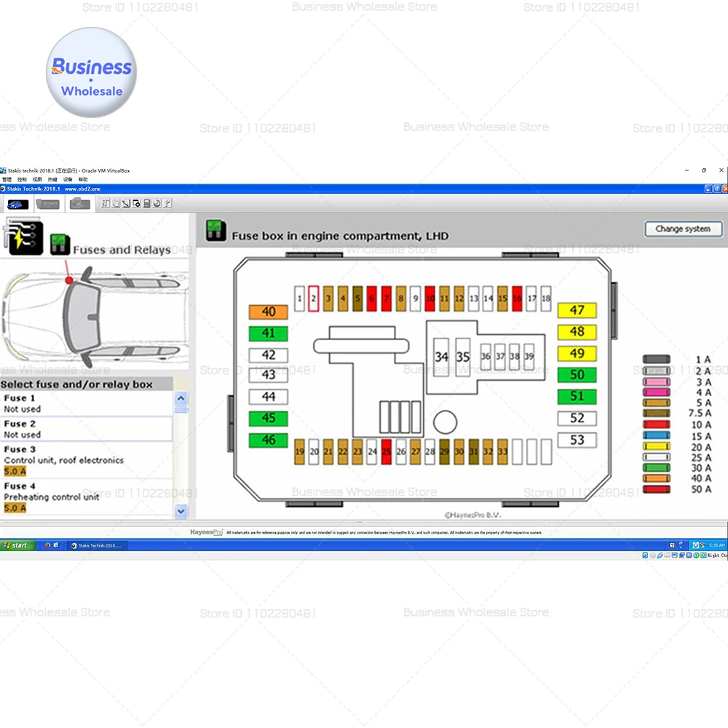The height and width of the screenshot is (728, 728).
Task: Click red fuse 16 in the top row
Action: click(x=517, y=298)
